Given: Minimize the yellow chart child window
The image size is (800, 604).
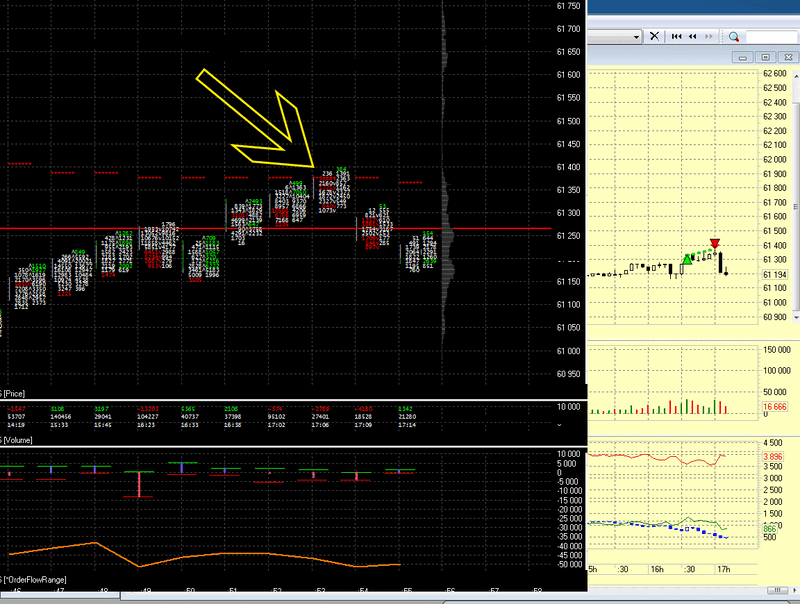Looking at the screenshot, I should 742,57.
